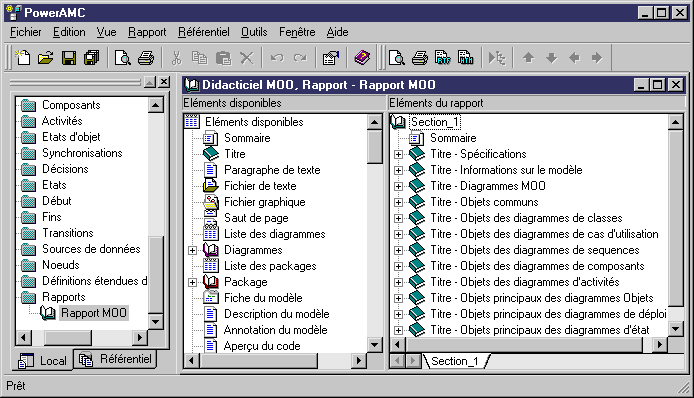Click the first Print toolbar icon
The image size is (694, 398).
[146, 58]
